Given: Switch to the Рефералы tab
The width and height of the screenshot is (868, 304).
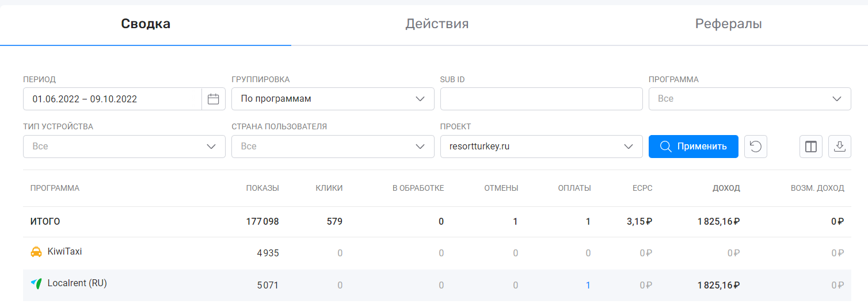Looking at the screenshot, I should click(728, 24).
